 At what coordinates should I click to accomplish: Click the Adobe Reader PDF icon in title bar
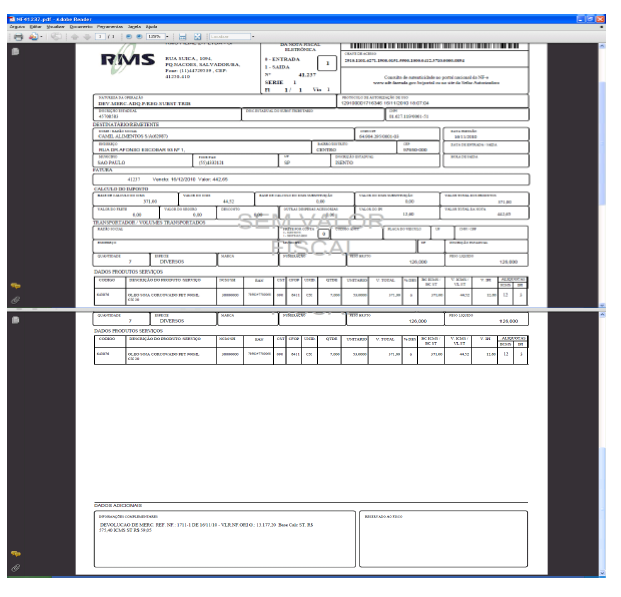pyautogui.click(x=11, y=19)
